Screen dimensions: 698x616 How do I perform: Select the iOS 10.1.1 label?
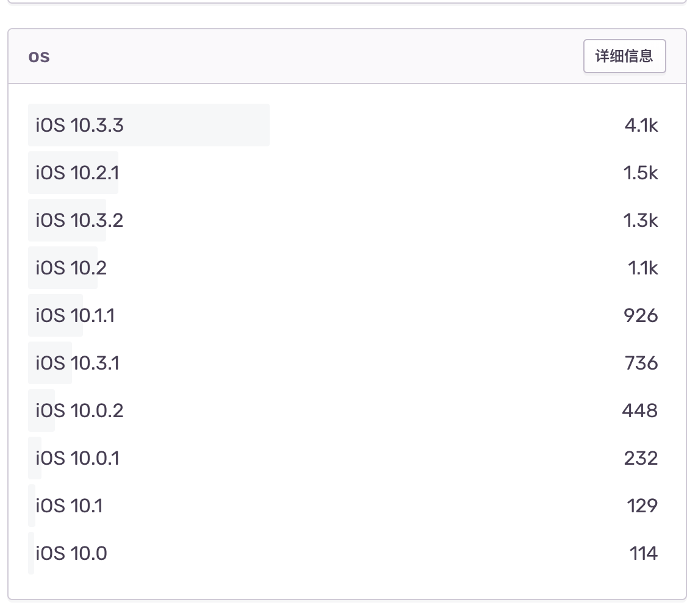(75, 315)
